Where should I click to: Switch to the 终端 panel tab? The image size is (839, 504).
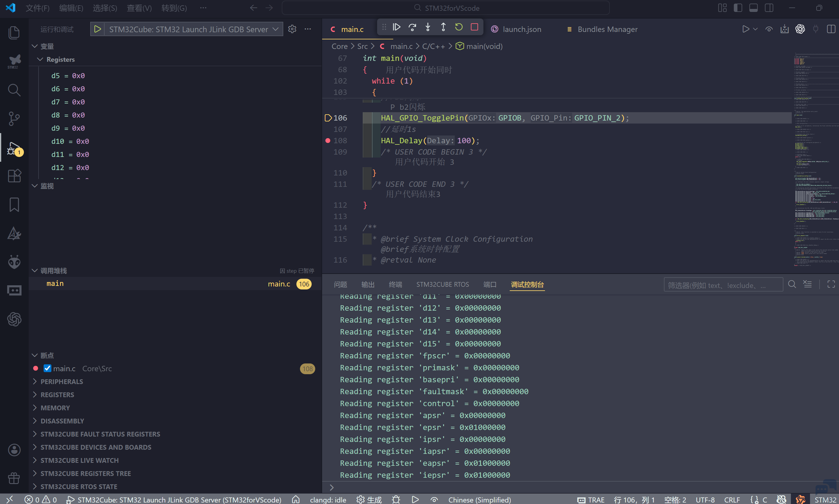395,285
